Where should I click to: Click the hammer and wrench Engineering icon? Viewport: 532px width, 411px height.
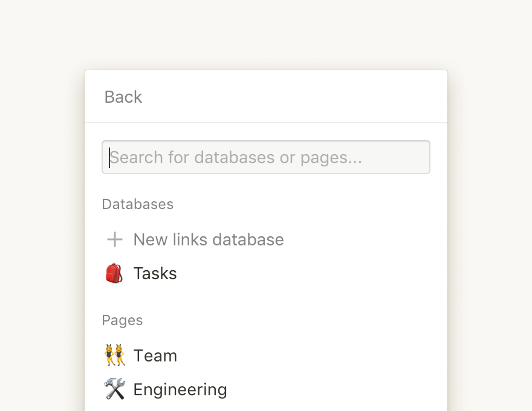tap(115, 389)
